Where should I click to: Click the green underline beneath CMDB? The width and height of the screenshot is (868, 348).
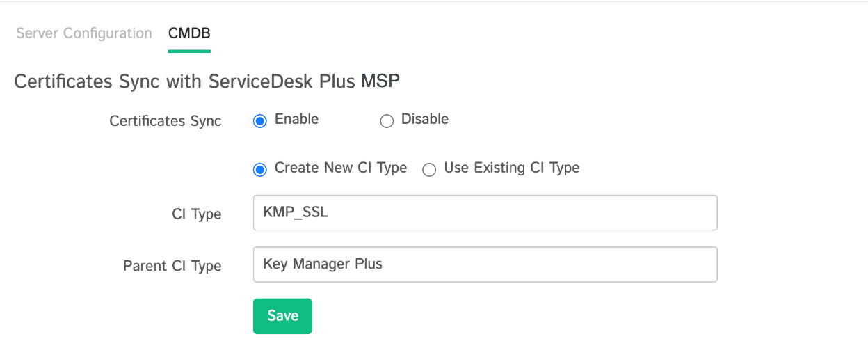click(189, 51)
